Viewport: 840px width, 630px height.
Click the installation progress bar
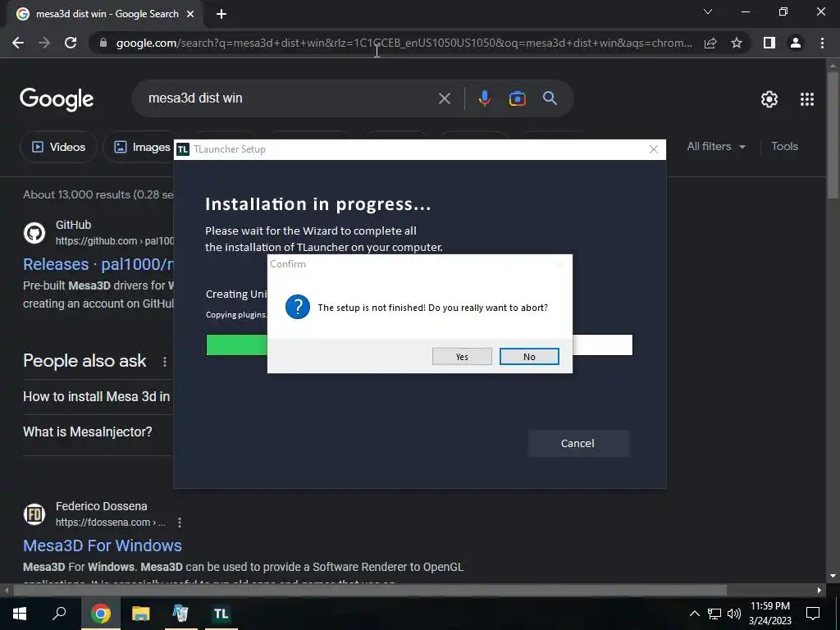[x=419, y=345]
